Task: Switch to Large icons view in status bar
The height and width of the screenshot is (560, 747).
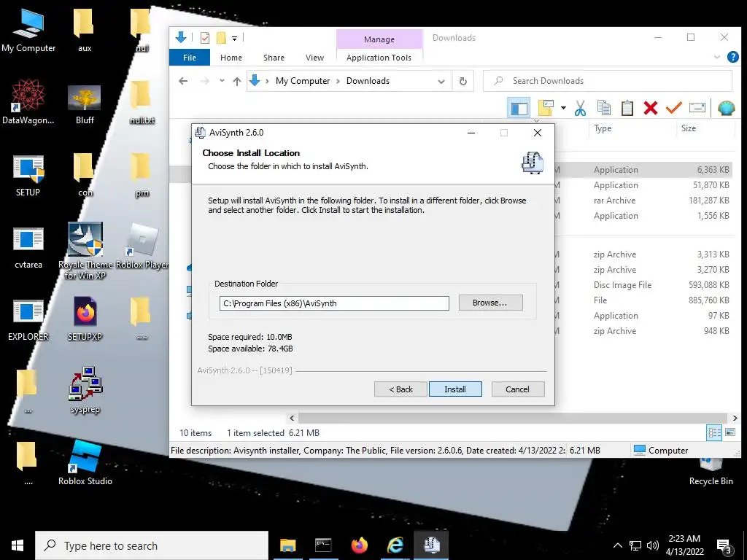Action: coord(729,432)
